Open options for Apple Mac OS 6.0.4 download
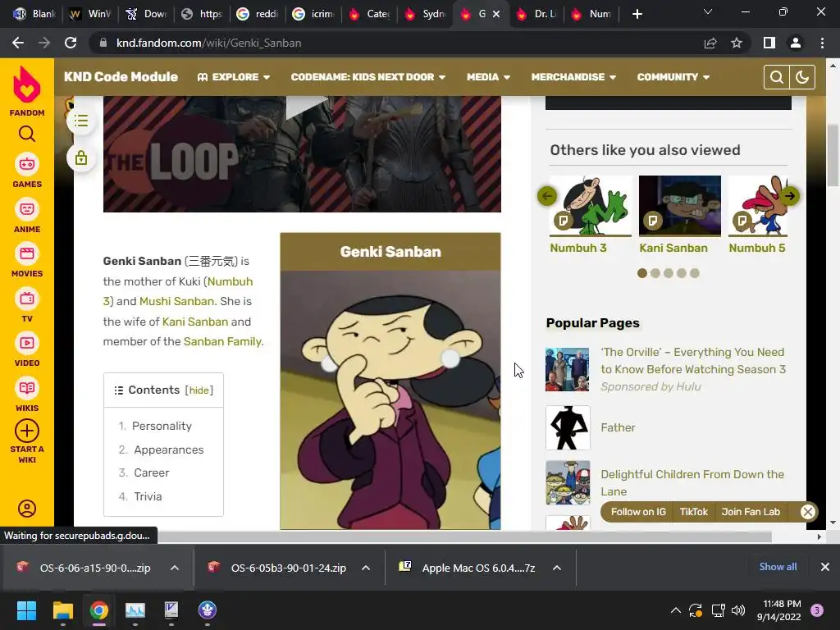 [557, 568]
